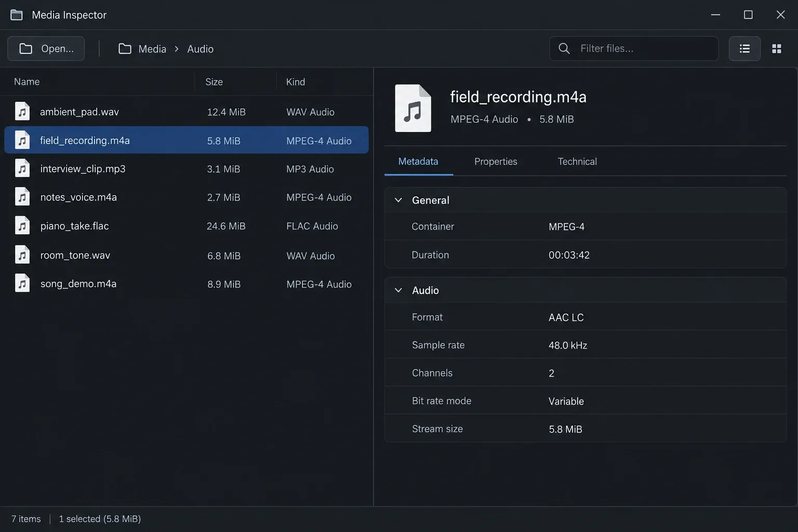Switch to grid view layout
Image resolution: width=798 pixels, height=532 pixels.
tap(777, 48)
